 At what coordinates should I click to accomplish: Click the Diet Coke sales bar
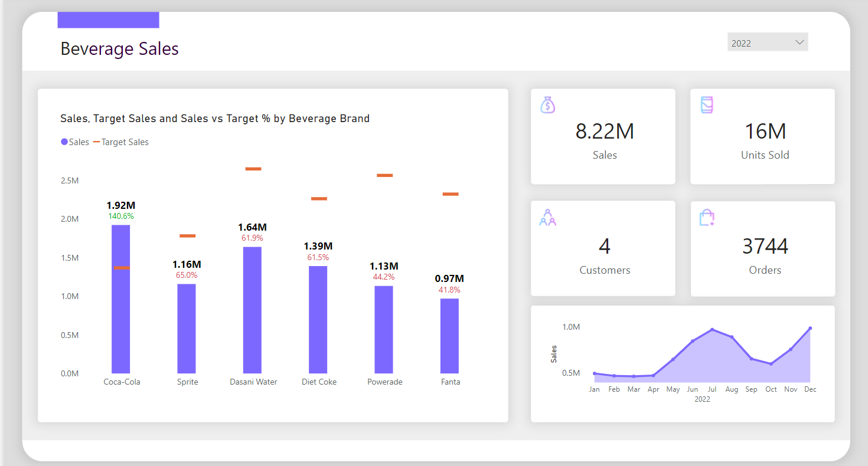click(318, 320)
